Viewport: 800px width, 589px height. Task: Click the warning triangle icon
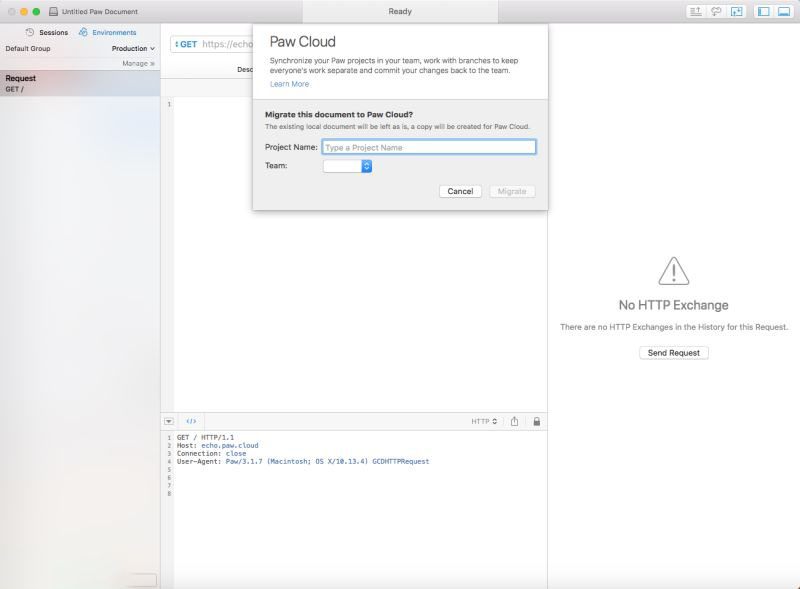[x=673, y=271]
